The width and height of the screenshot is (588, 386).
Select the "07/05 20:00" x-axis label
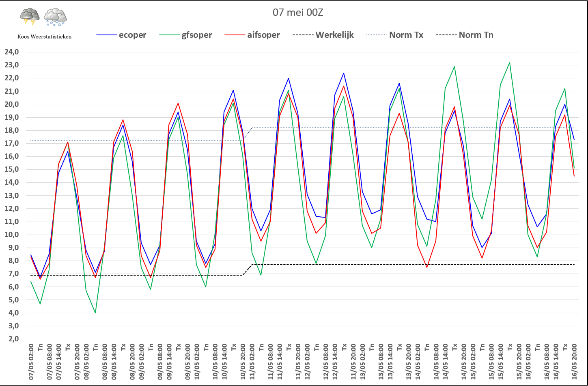point(77,361)
